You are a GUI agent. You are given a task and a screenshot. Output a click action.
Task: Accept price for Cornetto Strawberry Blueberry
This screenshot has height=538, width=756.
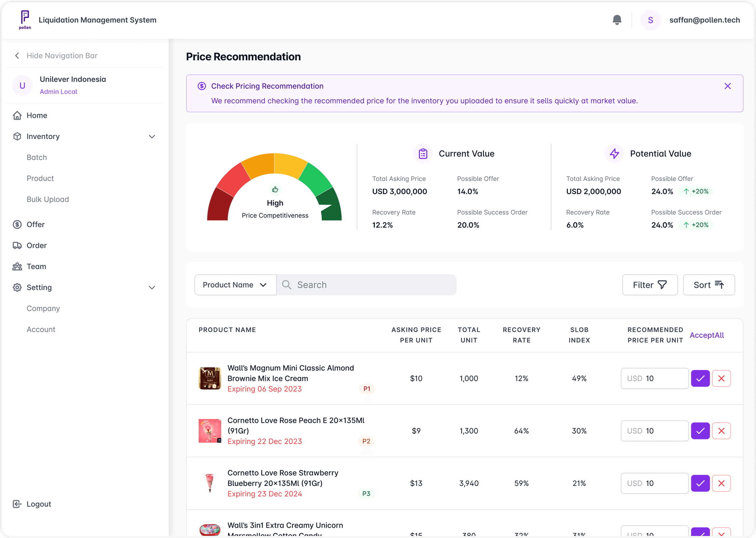[700, 483]
